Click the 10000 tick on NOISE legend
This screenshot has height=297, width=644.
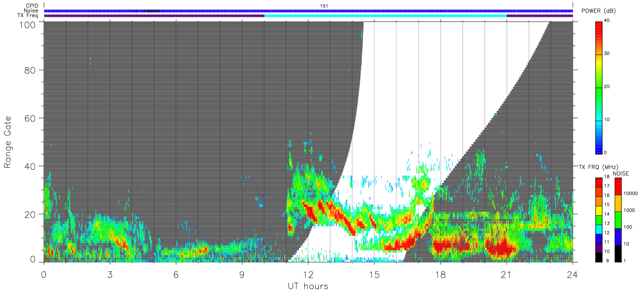630,194
